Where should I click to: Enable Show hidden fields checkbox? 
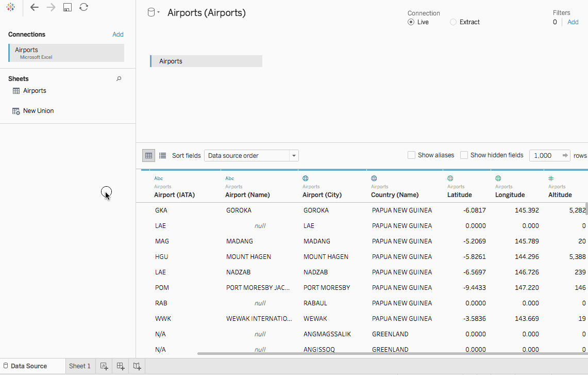click(464, 155)
